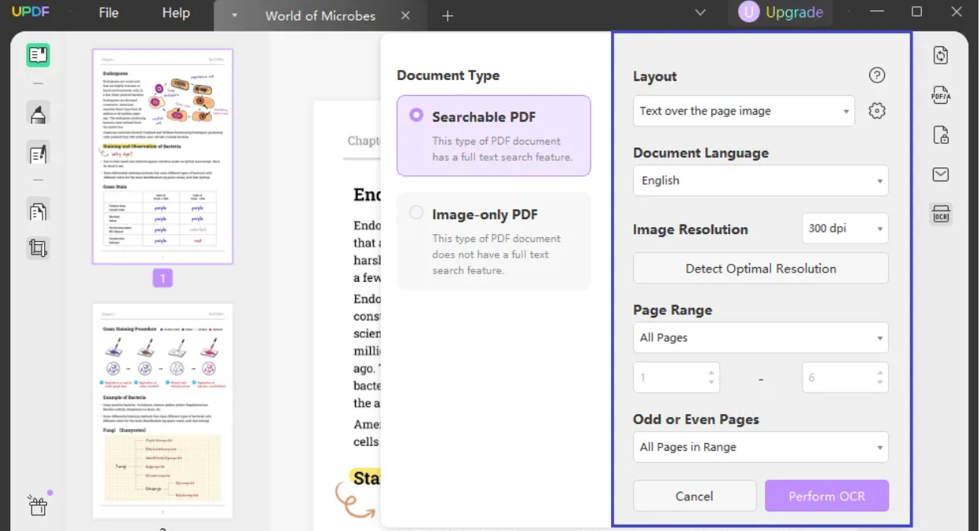
Task: Open the Edit PDF tool
Action: click(38, 154)
